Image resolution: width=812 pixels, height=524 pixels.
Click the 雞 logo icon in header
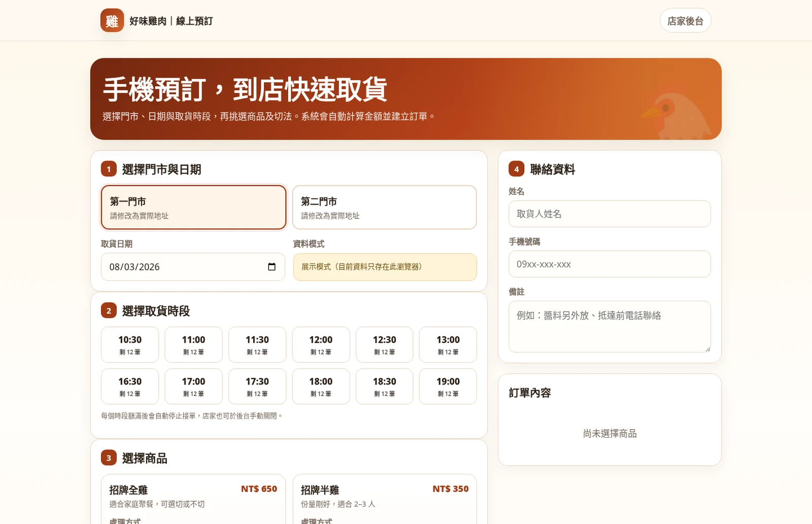pos(112,20)
